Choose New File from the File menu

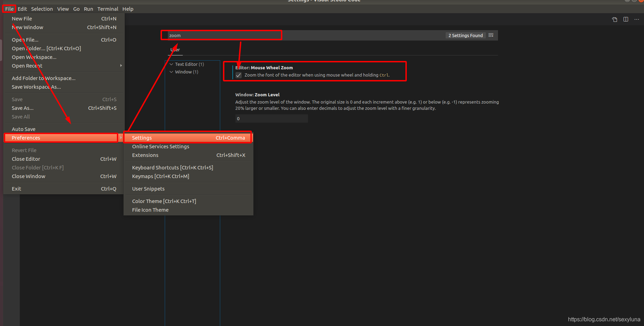pyautogui.click(x=64, y=19)
